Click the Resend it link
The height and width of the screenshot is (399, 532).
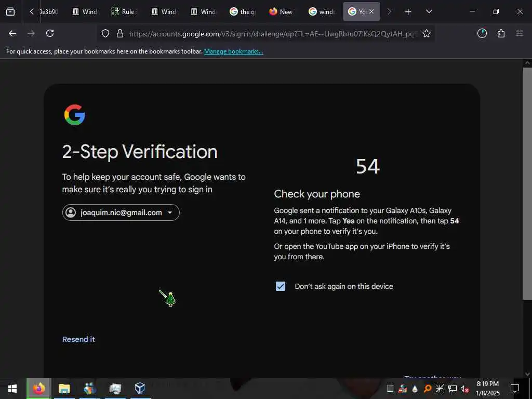point(78,339)
